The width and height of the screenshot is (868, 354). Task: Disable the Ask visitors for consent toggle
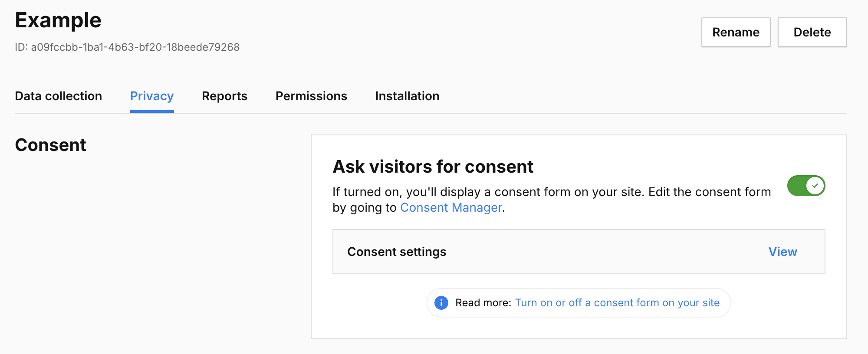point(806,186)
